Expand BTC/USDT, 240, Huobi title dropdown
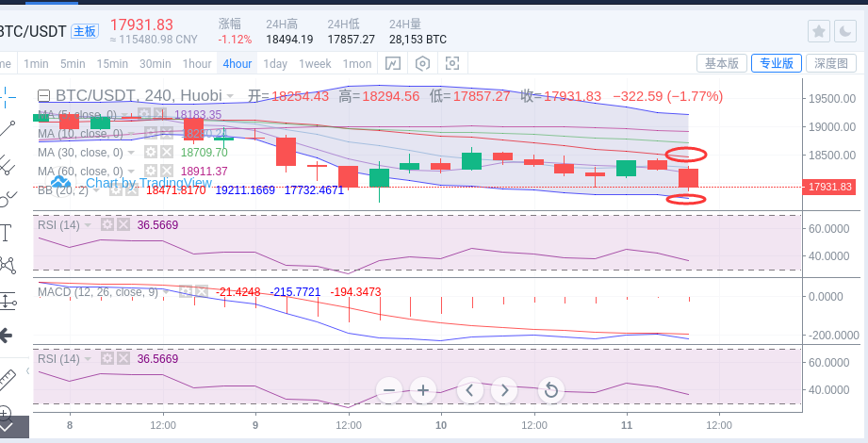Image resolution: width=868 pixels, height=443 pixels. click(x=230, y=96)
